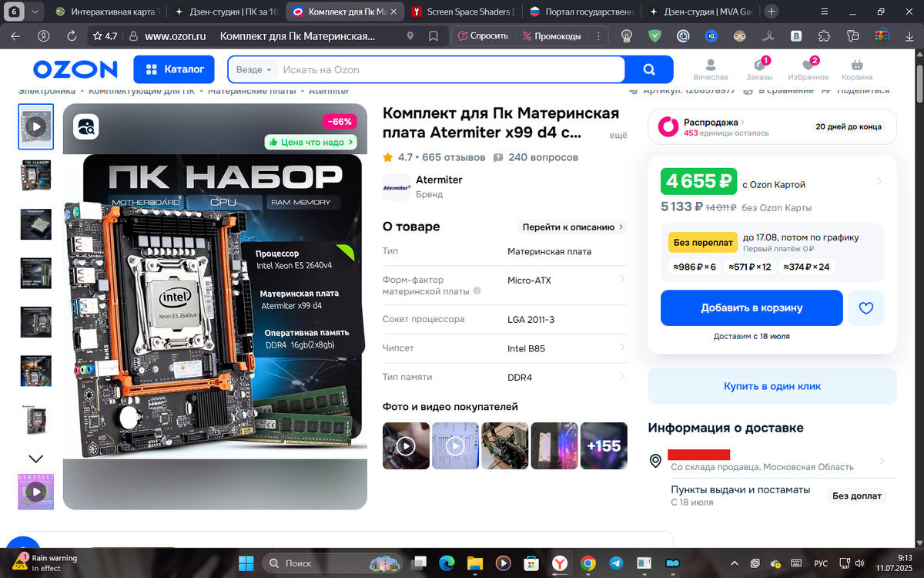Show more thumbnails with down chevron
Screen dimensions: 924x578
(x=35, y=459)
